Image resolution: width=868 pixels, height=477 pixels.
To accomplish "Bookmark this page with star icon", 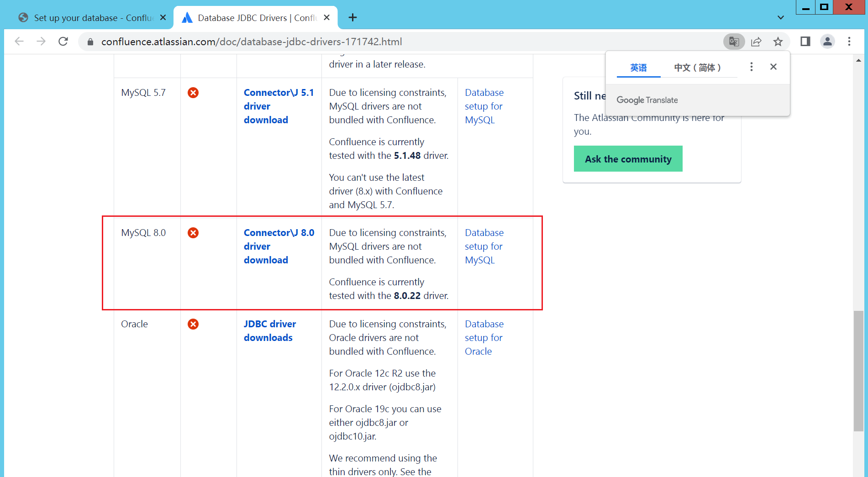I will (778, 42).
